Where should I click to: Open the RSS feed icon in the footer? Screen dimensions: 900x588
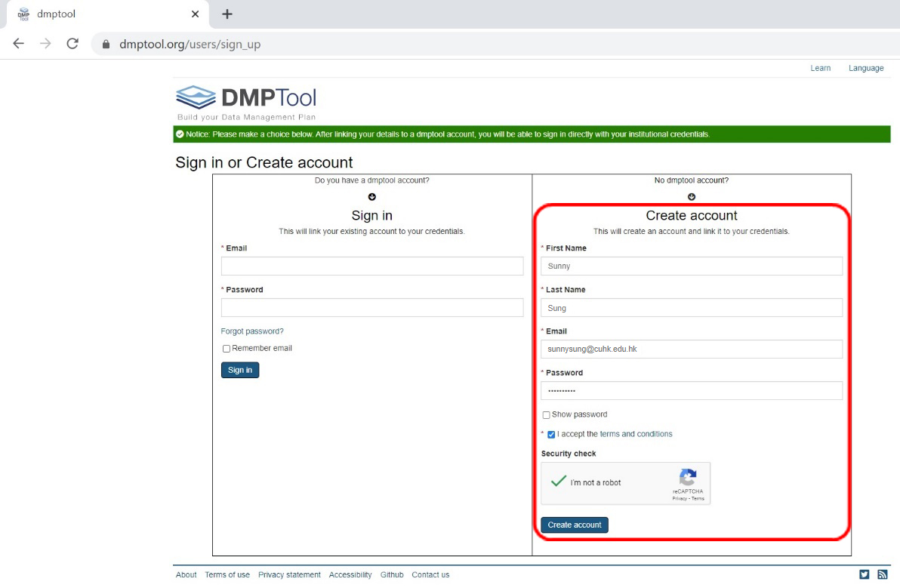(882, 574)
